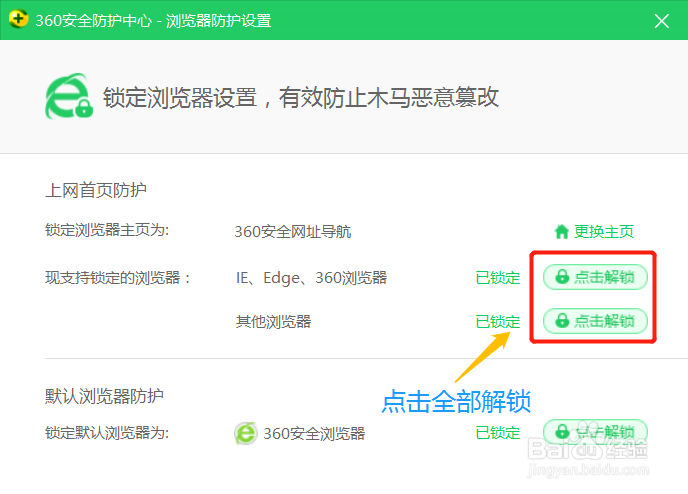Click the 其他浏览器 label
Image resolution: width=688 pixels, height=494 pixels.
pos(273,322)
